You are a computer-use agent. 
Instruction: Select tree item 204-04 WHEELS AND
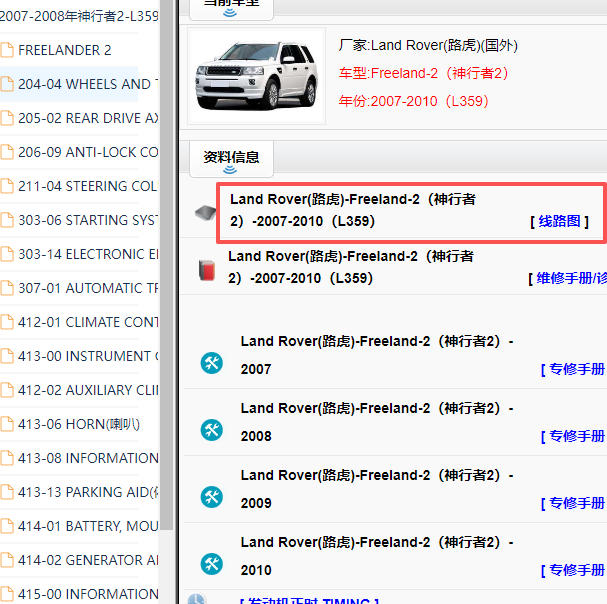click(88, 84)
